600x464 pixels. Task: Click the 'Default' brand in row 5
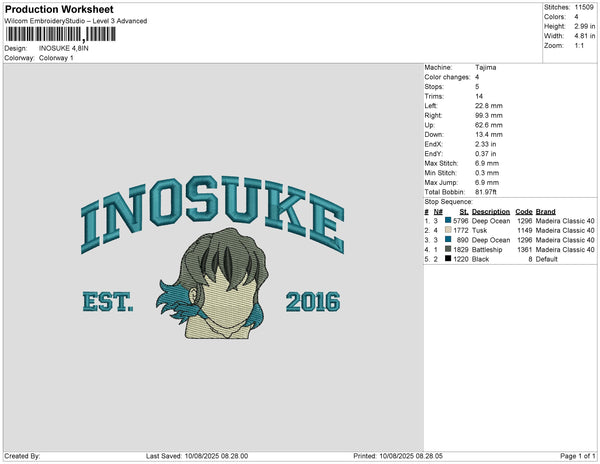[546, 259]
